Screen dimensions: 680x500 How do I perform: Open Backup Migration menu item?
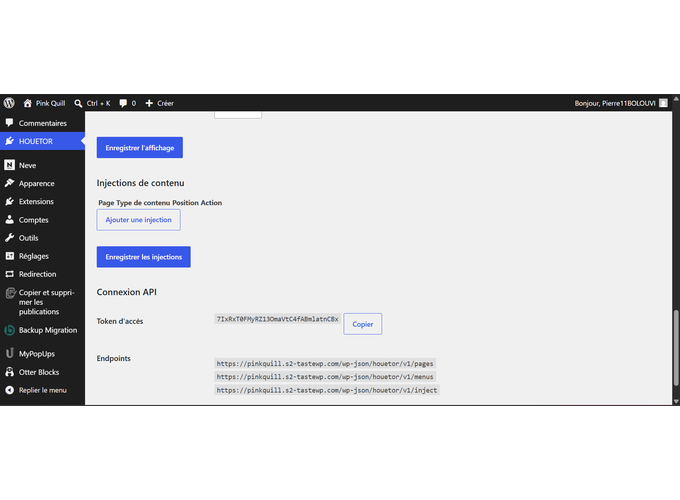(x=42, y=330)
